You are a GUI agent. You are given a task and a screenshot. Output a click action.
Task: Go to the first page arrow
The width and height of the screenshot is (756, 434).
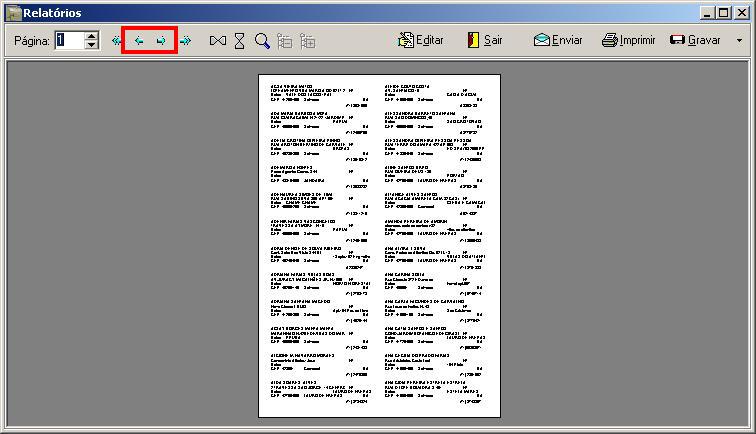116,41
